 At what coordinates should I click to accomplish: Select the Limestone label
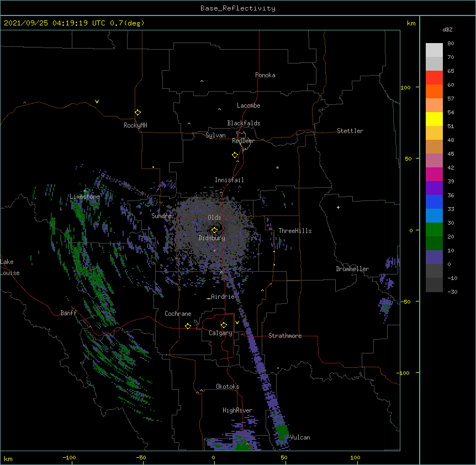pos(84,197)
